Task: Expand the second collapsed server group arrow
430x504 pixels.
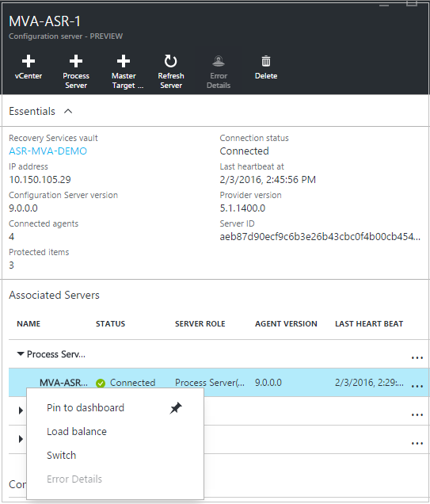Action: [x=21, y=439]
